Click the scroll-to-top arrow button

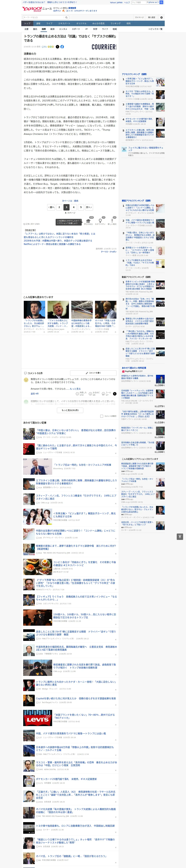(x=180, y=537)
